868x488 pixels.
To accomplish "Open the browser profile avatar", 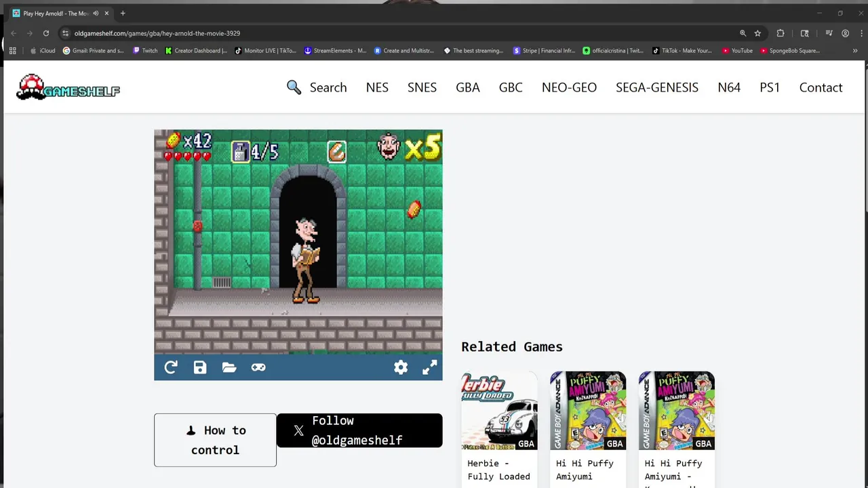I will click(x=845, y=33).
